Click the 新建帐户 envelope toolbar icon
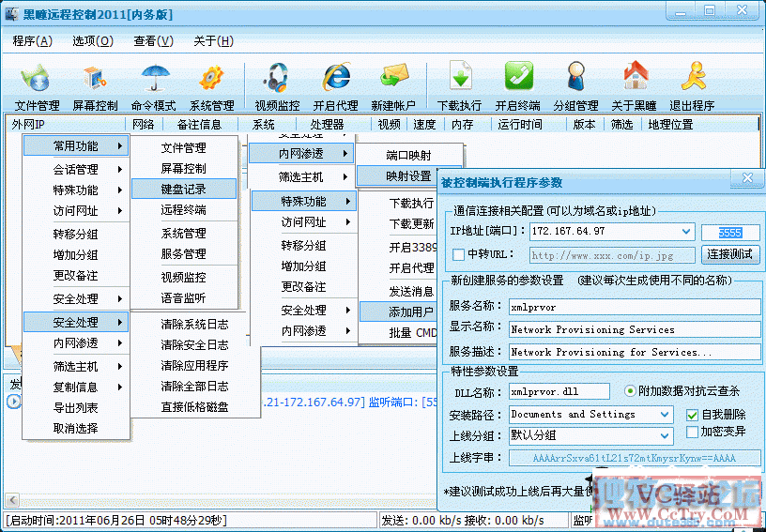Image resolution: width=766 pixels, height=532 pixels. 393,77
